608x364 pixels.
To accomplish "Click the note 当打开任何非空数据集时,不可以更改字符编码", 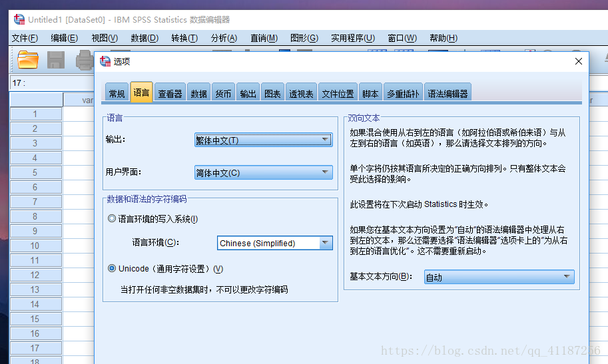I will point(204,290).
